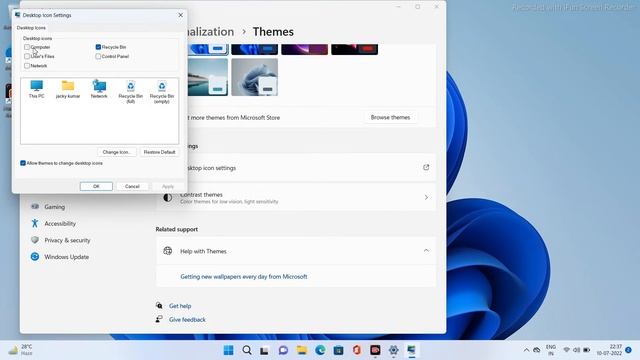Select the jacky kumar folder icon
640x360 pixels.
(x=68, y=89)
